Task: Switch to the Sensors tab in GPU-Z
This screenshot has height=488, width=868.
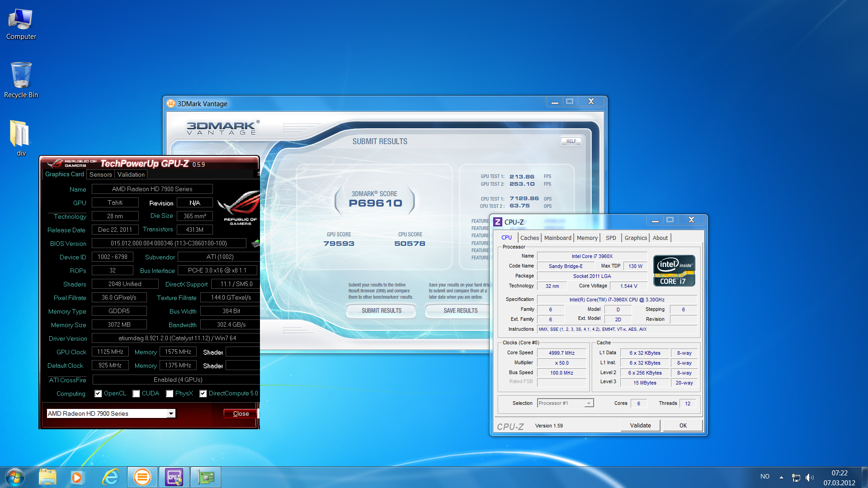Action: [x=100, y=174]
